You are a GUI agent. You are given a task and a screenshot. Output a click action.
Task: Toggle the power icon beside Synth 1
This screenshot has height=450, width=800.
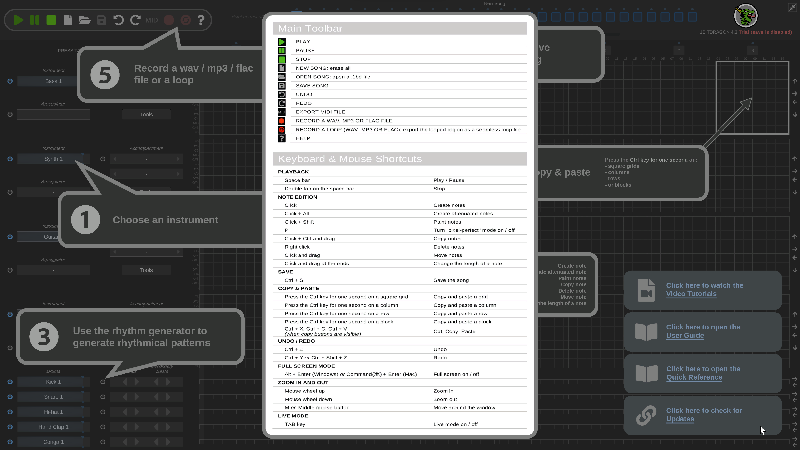pos(10,159)
